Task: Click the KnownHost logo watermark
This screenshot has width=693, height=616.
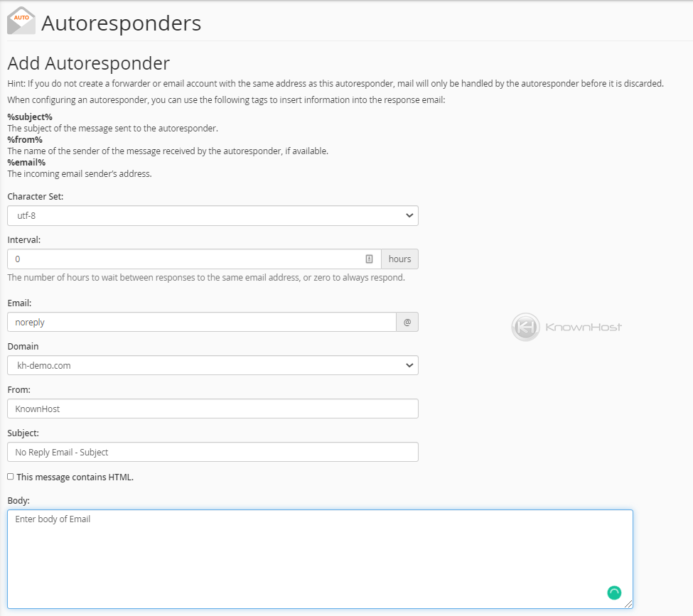Action: pyautogui.click(x=566, y=327)
